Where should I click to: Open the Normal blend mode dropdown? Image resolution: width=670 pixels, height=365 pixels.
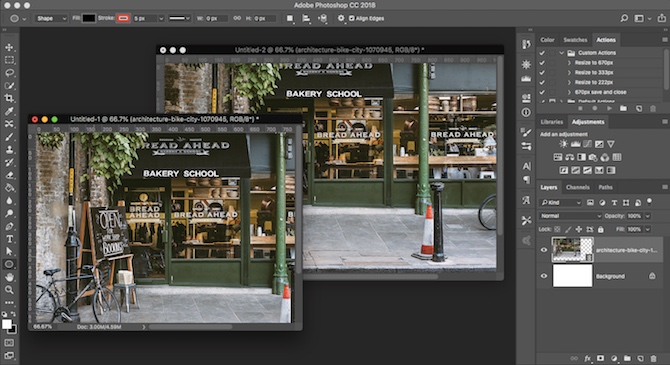click(x=570, y=216)
